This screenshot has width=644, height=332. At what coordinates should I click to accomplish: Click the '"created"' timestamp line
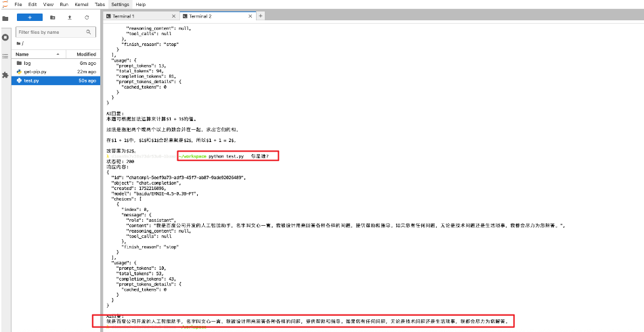(x=138, y=188)
